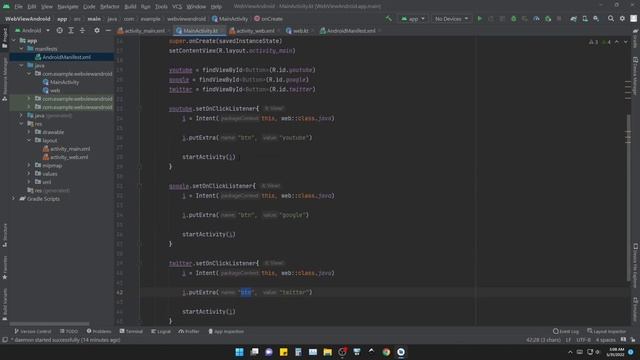Select activity_web.xml in layout folder
Image resolution: width=640 pixels, height=360 pixels.
(65, 157)
